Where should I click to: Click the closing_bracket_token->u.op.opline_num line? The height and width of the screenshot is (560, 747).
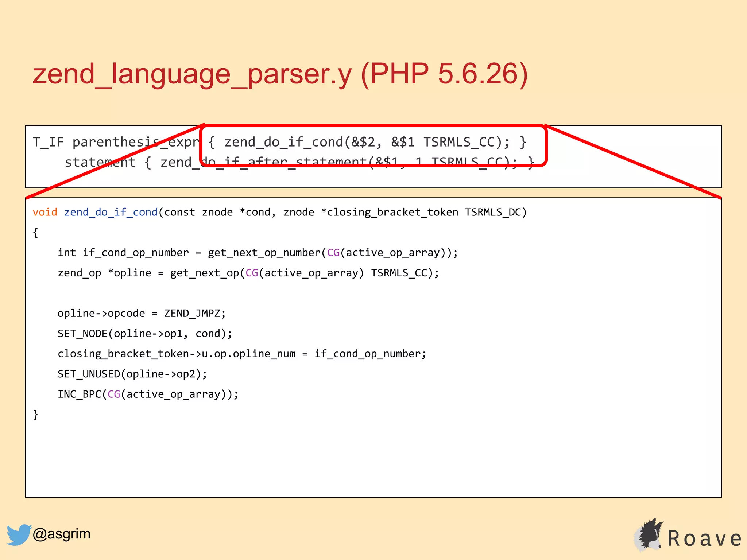pyautogui.click(x=242, y=354)
